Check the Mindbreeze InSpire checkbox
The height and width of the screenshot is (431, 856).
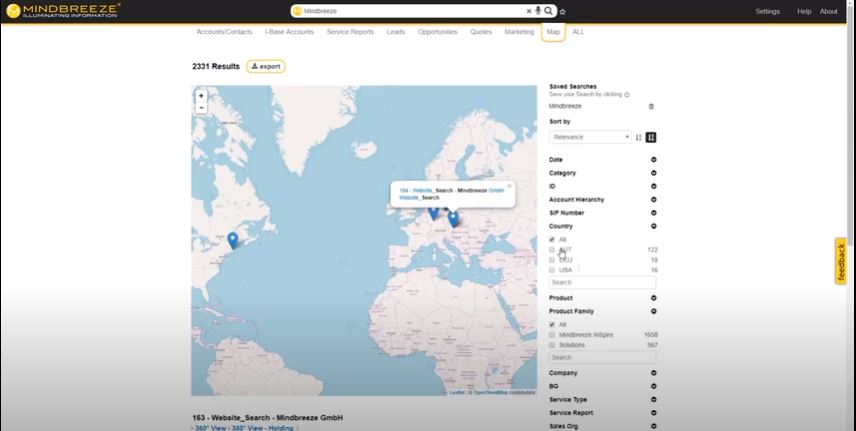pyautogui.click(x=552, y=335)
